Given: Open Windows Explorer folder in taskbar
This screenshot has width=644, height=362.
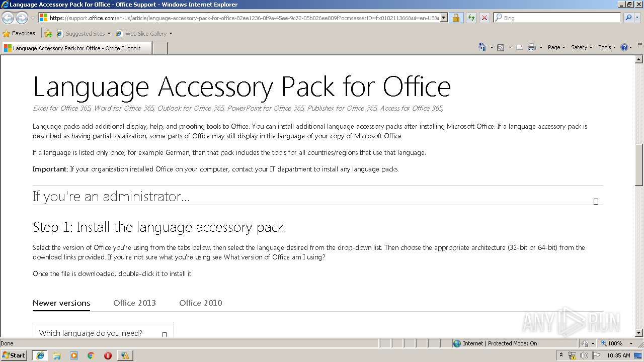Looking at the screenshot, I should coord(57,355).
